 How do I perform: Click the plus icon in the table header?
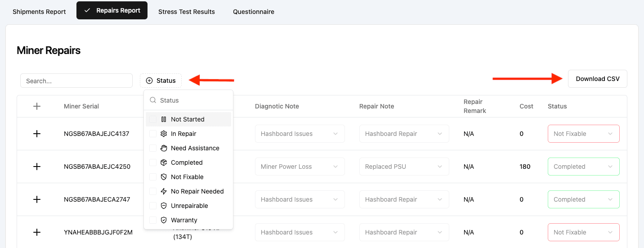37,106
